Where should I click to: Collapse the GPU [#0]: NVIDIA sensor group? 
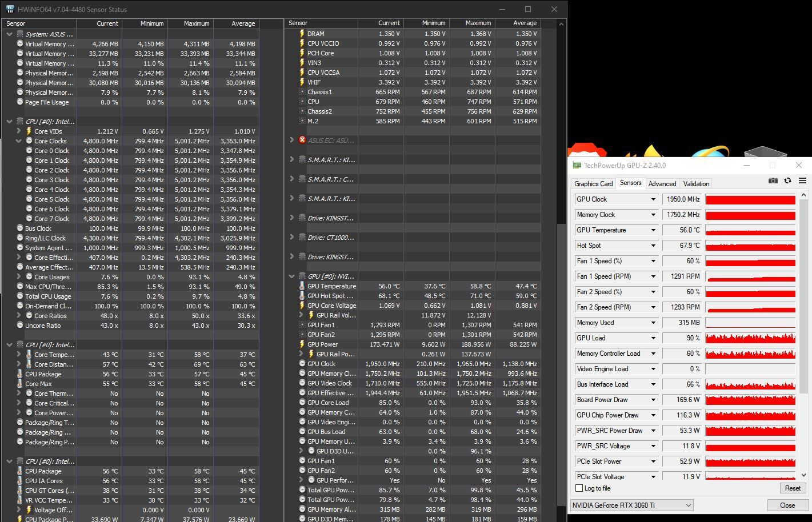coord(292,276)
